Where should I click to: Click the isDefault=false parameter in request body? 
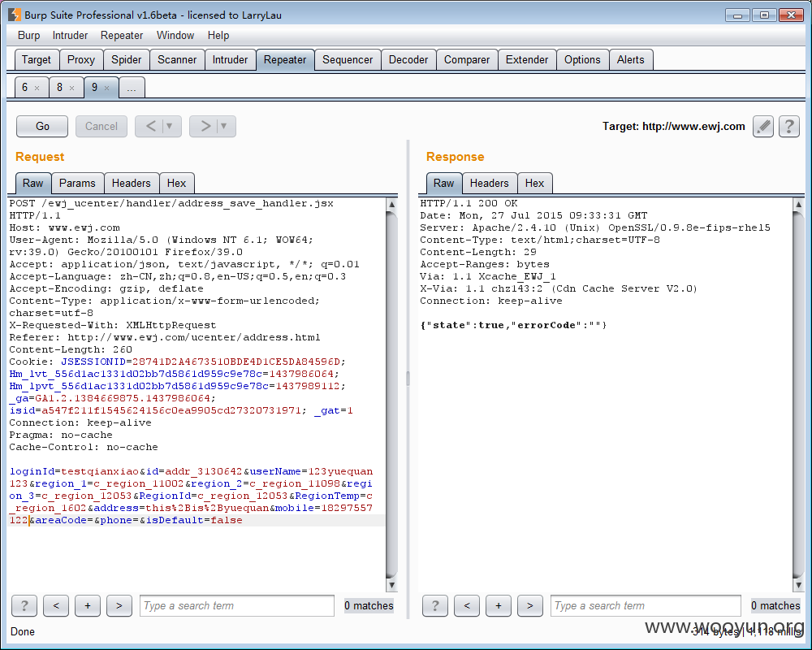point(194,520)
